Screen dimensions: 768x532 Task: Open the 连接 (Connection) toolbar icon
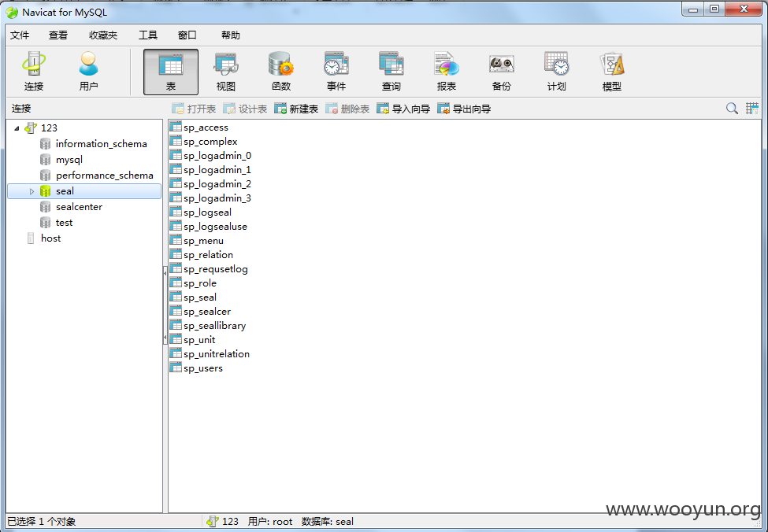coord(34,72)
